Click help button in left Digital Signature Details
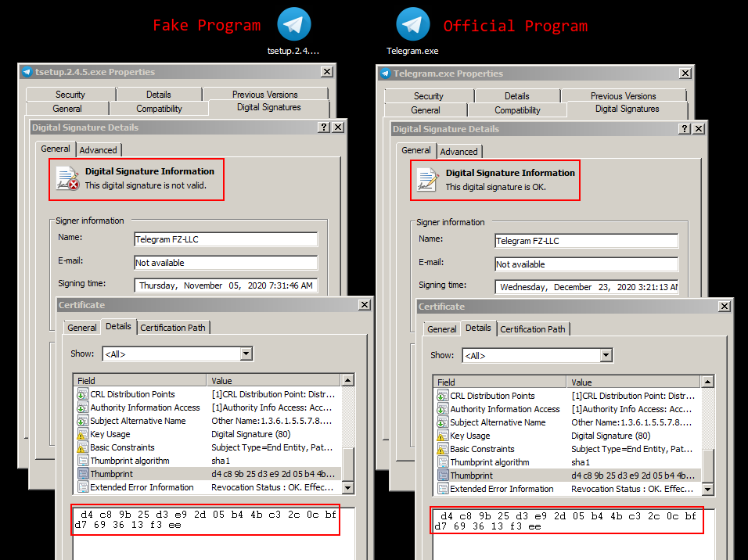 [324, 127]
